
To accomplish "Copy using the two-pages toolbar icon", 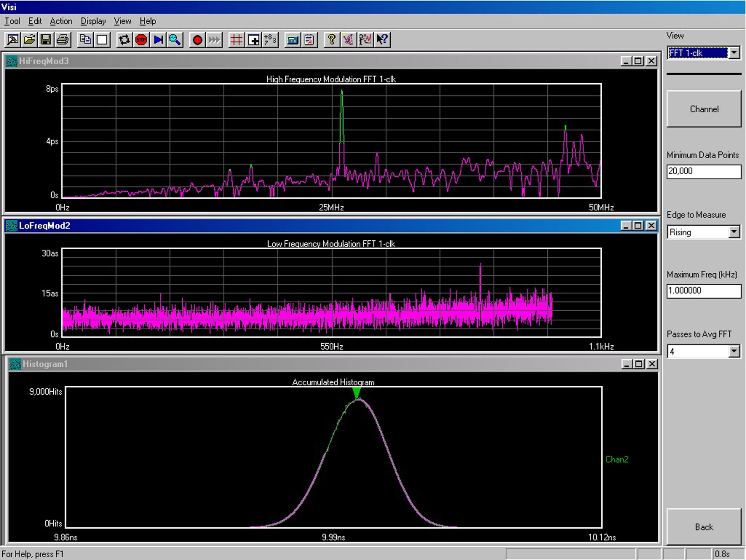I will (x=85, y=40).
